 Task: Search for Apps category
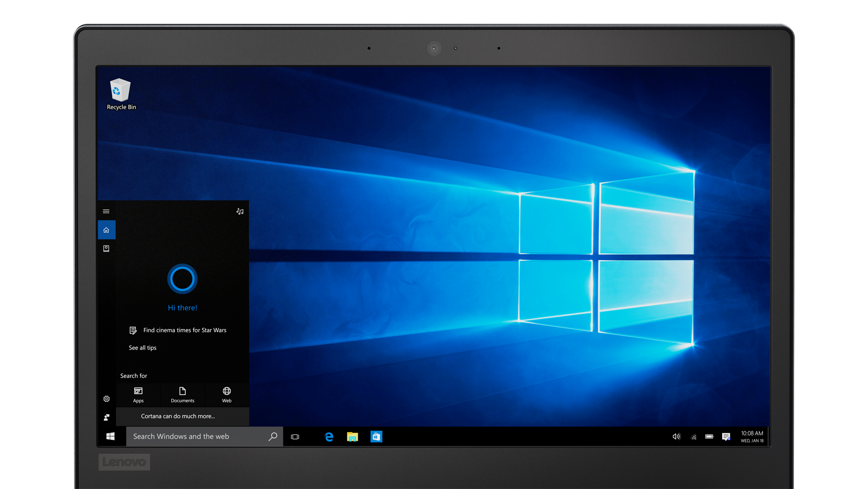pyautogui.click(x=138, y=395)
